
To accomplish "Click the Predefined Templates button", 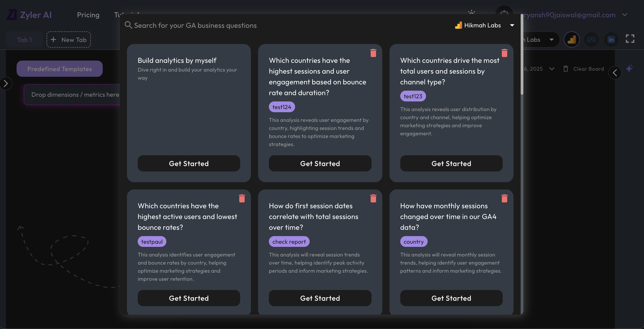I will [x=59, y=68].
